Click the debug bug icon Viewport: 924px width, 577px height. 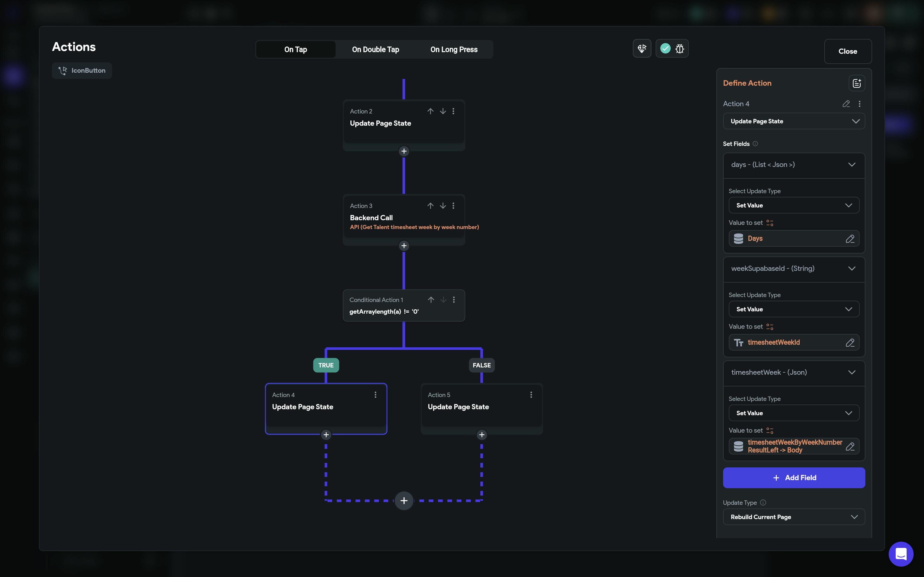(680, 49)
